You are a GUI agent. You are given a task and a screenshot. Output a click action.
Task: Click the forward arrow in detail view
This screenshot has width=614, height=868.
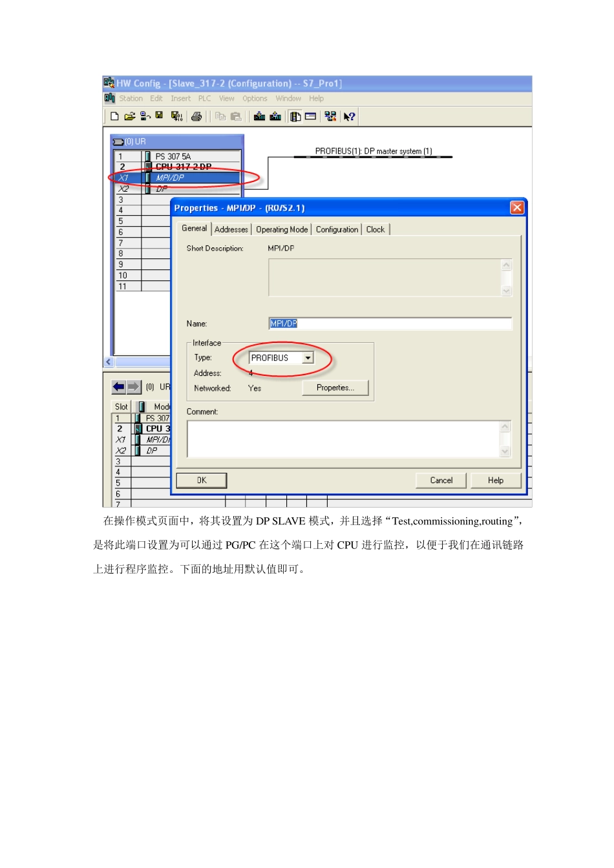click(133, 387)
